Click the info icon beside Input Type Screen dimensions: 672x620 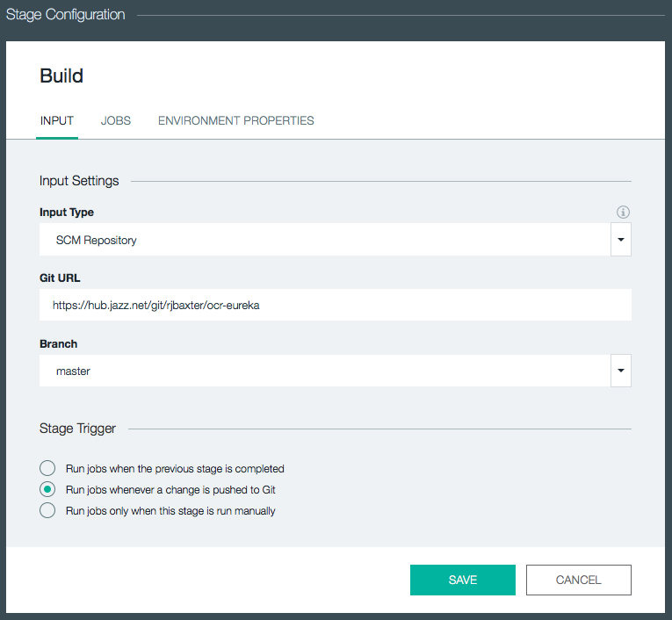(624, 213)
